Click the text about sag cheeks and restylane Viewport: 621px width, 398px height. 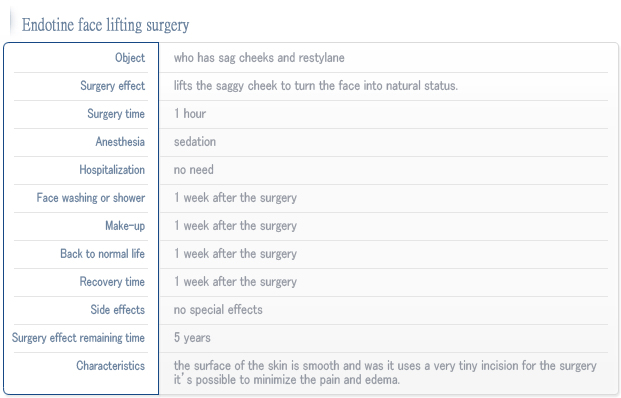pyautogui.click(x=259, y=58)
